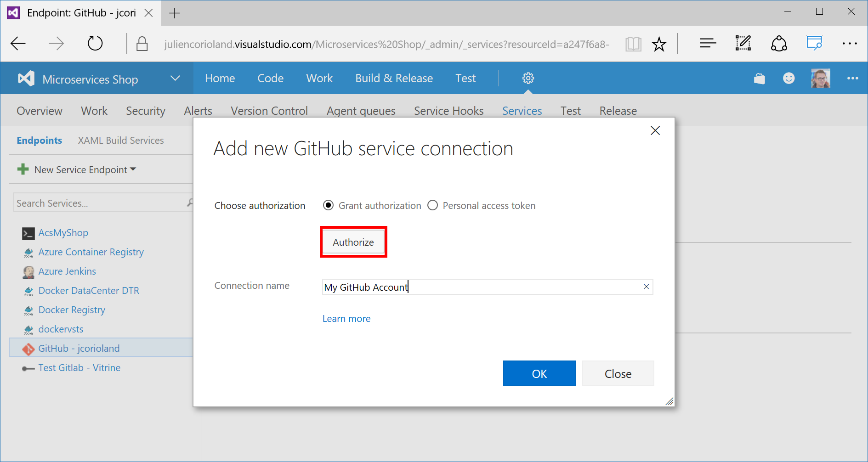Open Edge's Web Note annotation icon
The height and width of the screenshot is (462, 868).
pos(743,43)
